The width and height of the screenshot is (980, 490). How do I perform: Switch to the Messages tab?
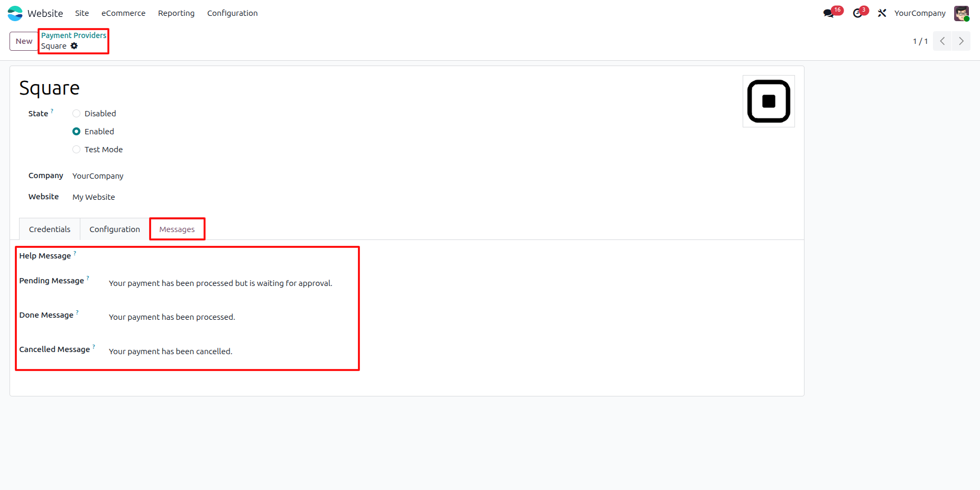coord(177,229)
